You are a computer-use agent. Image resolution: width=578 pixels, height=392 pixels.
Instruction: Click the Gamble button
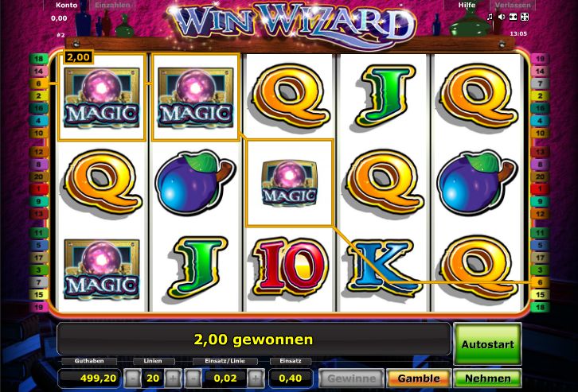pyautogui.click(x=419, y=378)
